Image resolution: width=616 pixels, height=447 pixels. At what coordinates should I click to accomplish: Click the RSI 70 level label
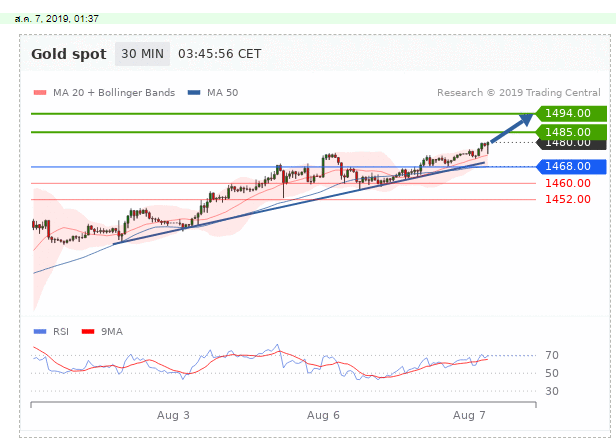click(552, 355)
